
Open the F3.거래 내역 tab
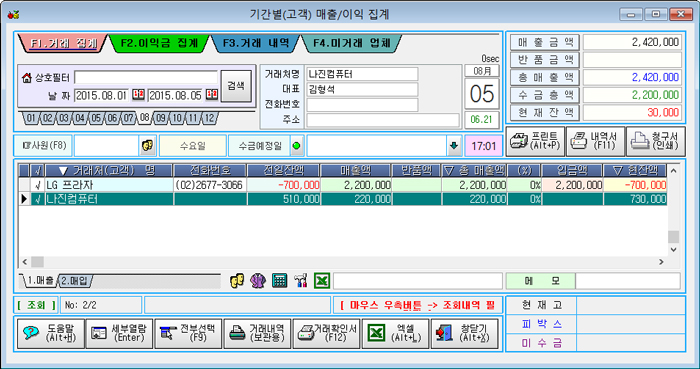click(x=256, y=43)
